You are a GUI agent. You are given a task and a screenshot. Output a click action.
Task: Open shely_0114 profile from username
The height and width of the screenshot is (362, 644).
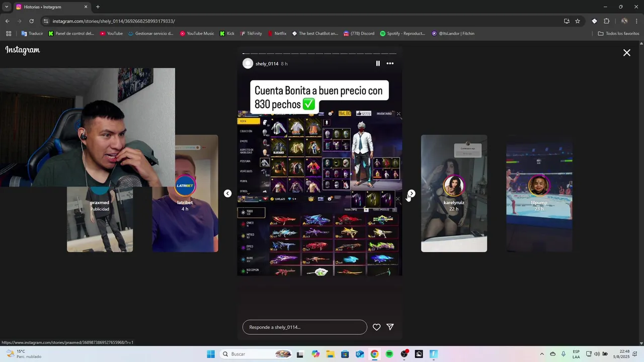point(267,64)
